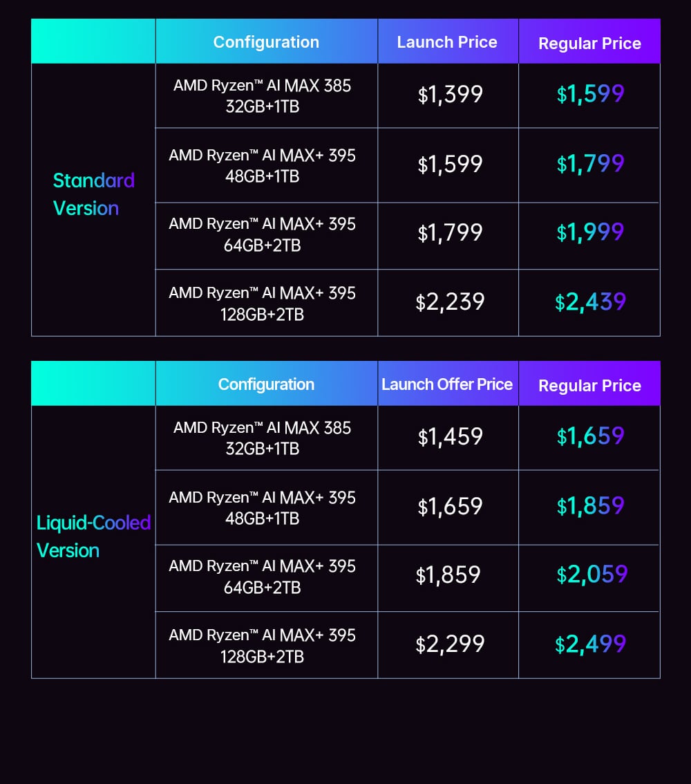Click Standard Version's 128GB+2TB configuration cell

pos(262,304)
